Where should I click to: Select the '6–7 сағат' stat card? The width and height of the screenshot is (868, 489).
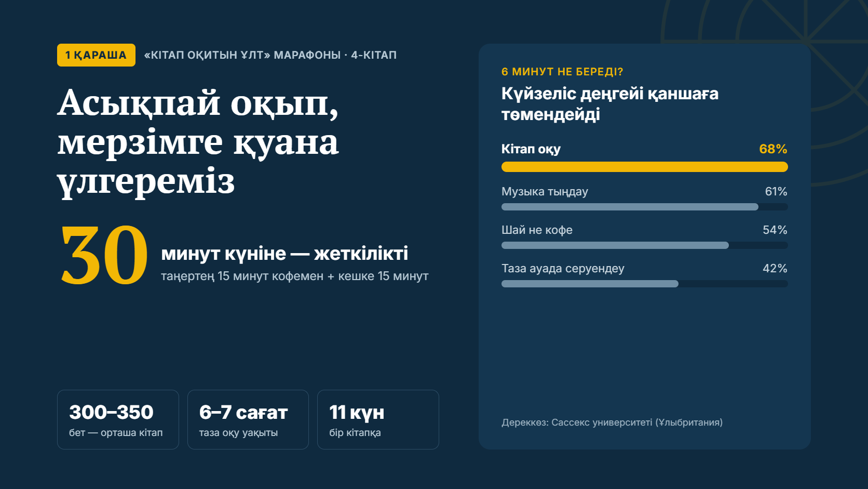248,419
